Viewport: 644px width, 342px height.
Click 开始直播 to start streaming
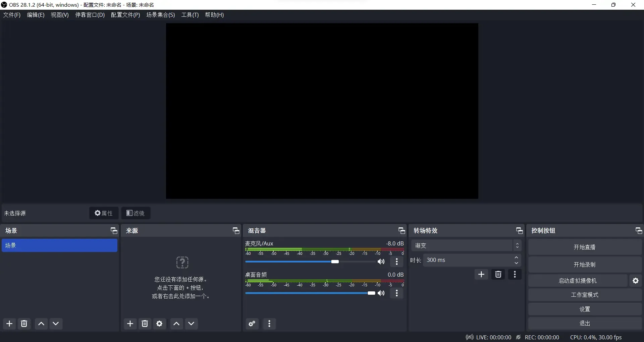pyautogui.click(x=585, y=247)
